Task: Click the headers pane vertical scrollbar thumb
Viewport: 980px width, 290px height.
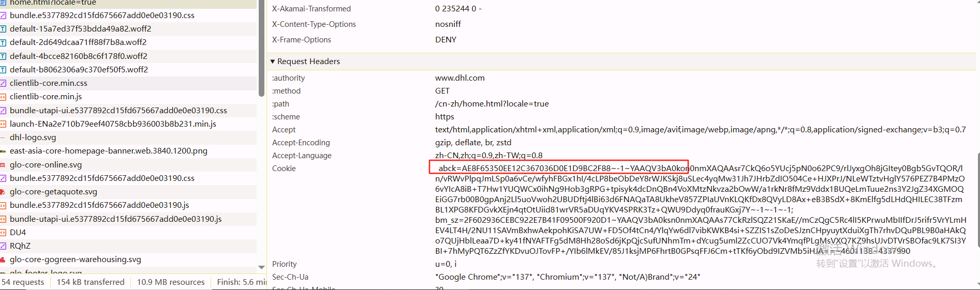Action: coord(978,200)
